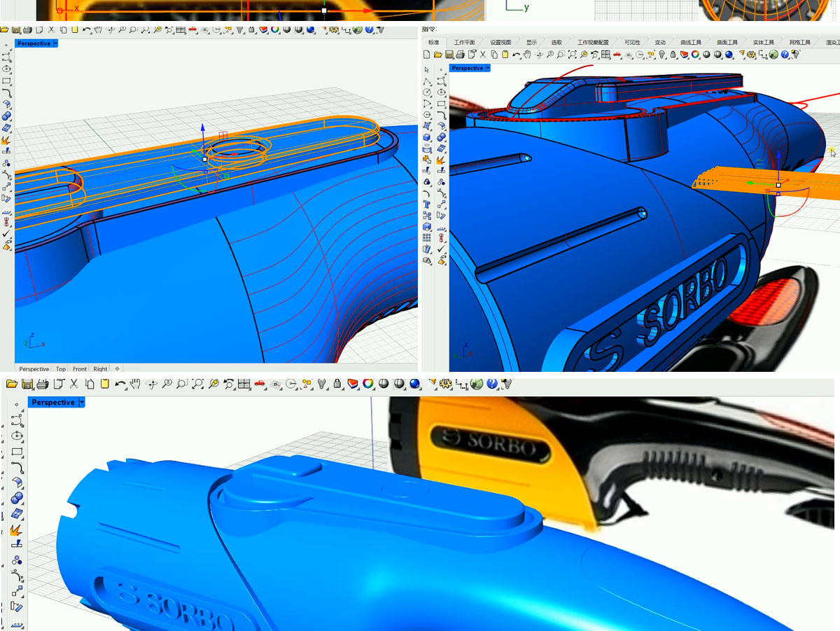Viewport: 840px width, 631px height.
Task: Open the 设置视图 tab
Action: tap(500, 42)
